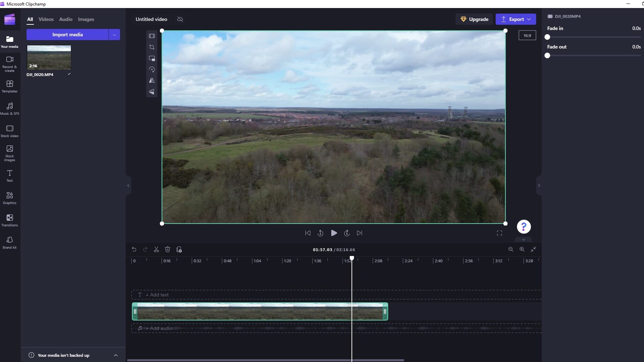644x362 pixels.
Task: Switch to the Images tab
Action: tap(86, 19)
